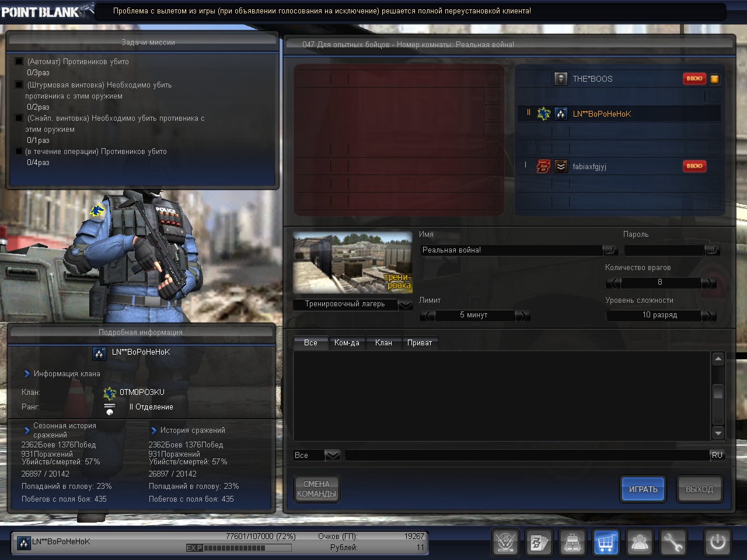Viewport: 747px width, 560px height.
Task: Click the wrench settings icon
Action: coord(673,543)
